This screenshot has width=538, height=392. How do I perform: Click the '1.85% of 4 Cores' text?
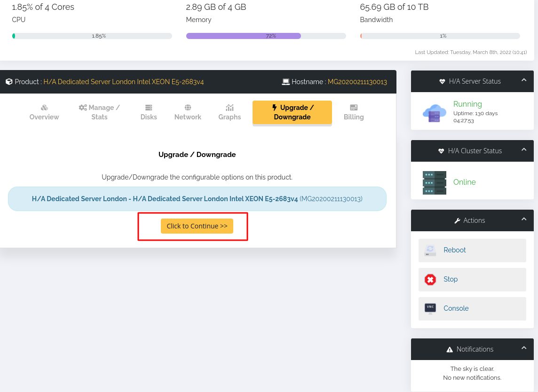(43, 7)
